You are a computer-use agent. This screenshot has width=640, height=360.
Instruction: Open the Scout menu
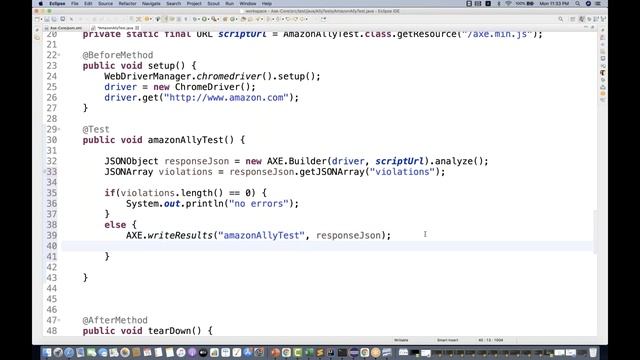[213, 3]
